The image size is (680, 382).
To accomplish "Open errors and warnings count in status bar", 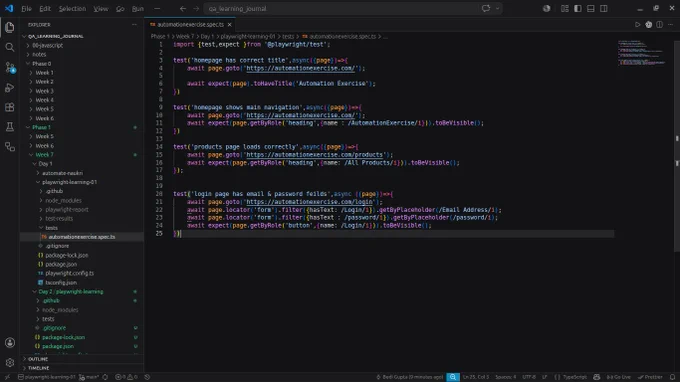I will 126,377.
